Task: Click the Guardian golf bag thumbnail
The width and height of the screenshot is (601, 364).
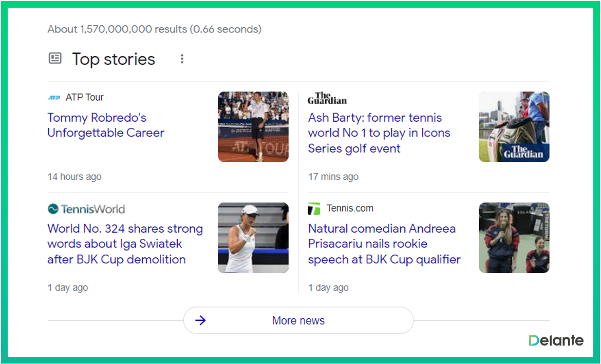Action: click(514, 127)
